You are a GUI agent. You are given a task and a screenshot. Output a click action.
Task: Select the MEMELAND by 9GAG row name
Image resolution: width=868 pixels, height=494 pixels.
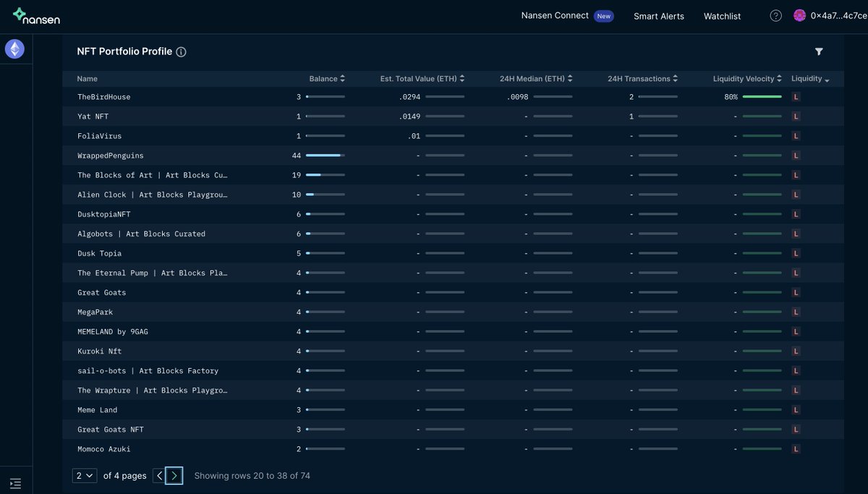tap(113, 332)
